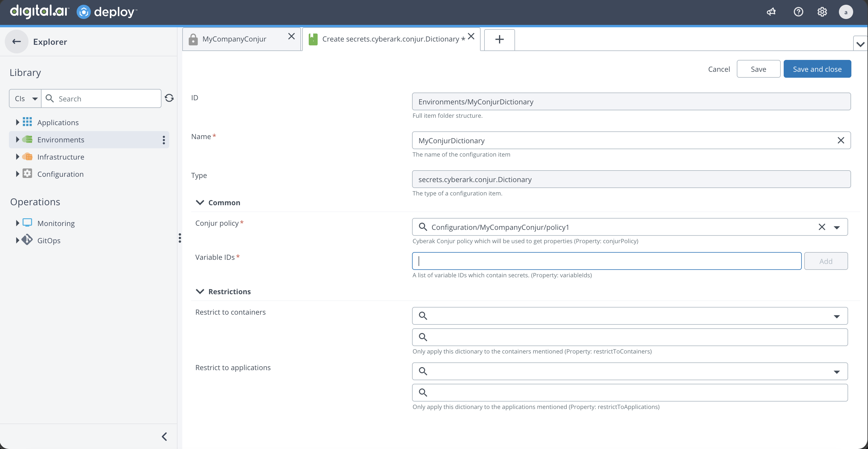Click the ID field Environments/MyConjurDictionary
The image size is (868, 449).
click(x=631, y=101)
